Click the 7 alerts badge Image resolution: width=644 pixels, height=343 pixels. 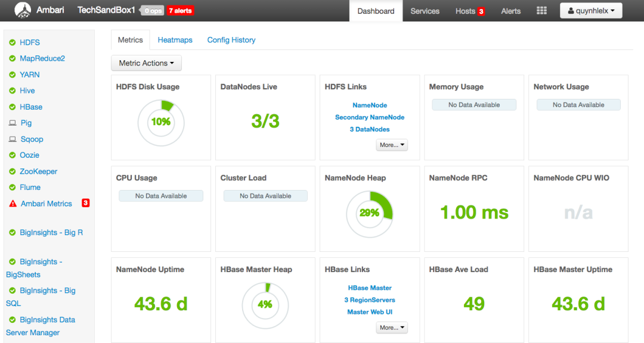point(180,11)
